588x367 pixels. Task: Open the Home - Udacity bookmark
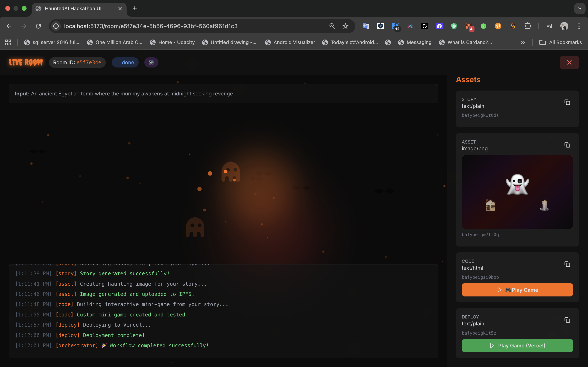coord(172,42)
